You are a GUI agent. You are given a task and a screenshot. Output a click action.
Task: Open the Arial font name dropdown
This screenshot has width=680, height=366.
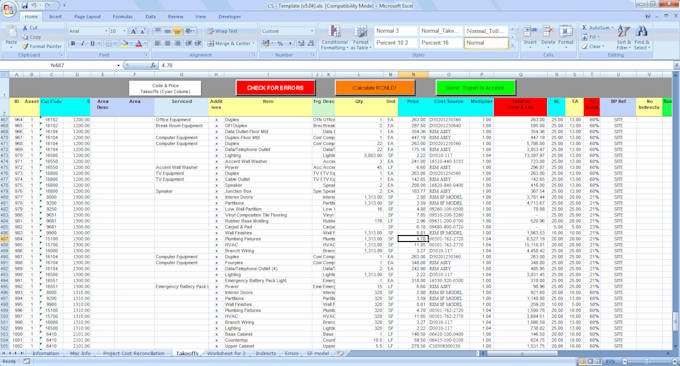105,31
